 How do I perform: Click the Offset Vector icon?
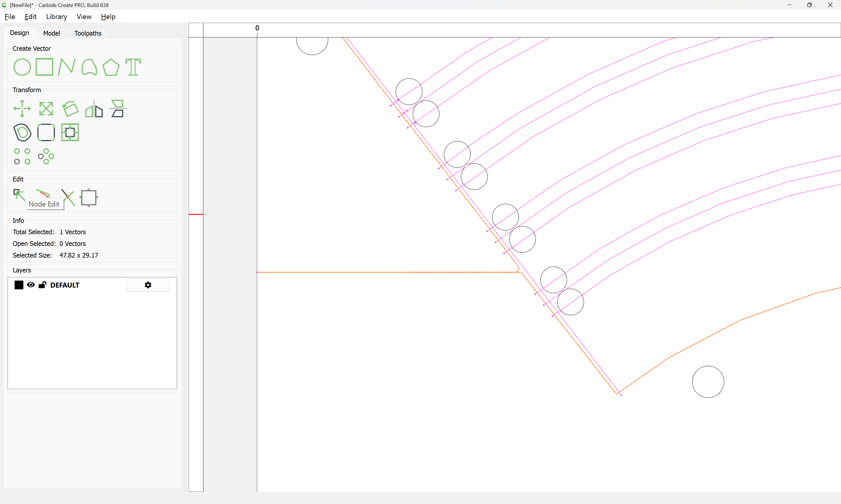pyautogui.click(x=22, y=132)
